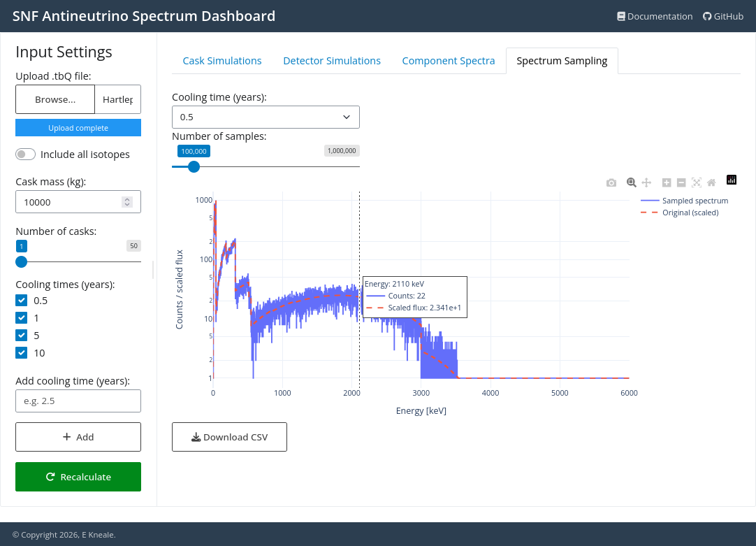The image size is (756, 546).
Task: Click the Counts / scaled flux axis title
Action: [180, 289]
